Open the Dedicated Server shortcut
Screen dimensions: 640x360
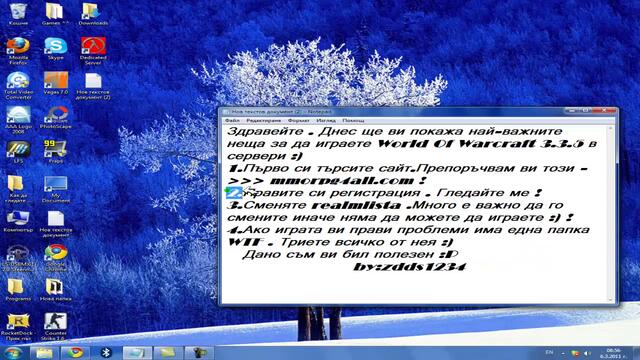click(93, 50)
